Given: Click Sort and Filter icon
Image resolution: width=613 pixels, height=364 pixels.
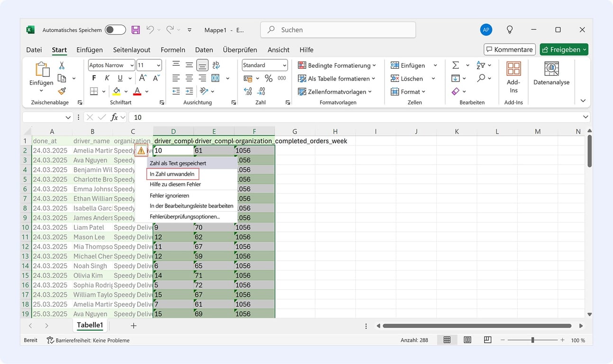Looking at the screenshot, I should coord(481,65).
